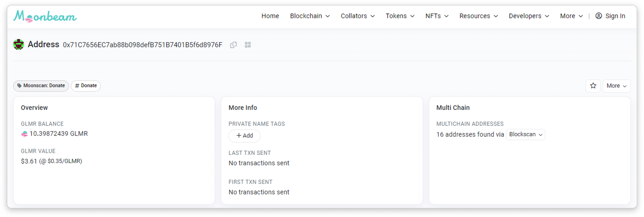Expand the Blockchain menu
Image resolution: width=644 pixels, height=217 pixels.
310,16
